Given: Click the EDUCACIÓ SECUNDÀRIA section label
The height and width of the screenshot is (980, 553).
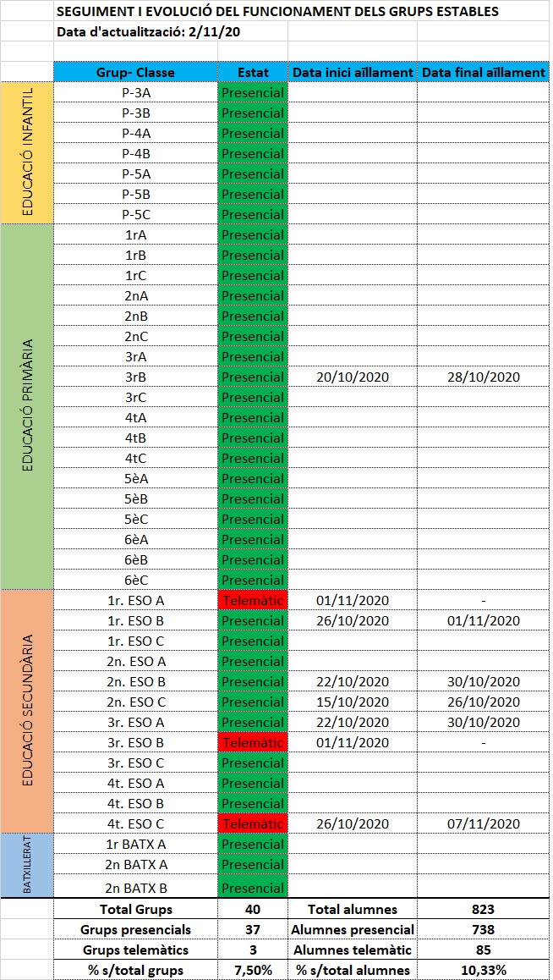Looking at the screenshot, I should point(27,711).
